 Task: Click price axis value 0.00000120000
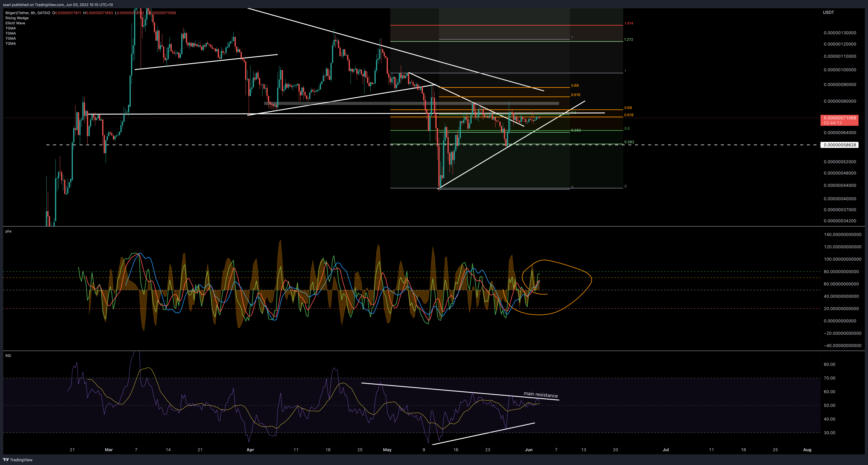point(840,44)
